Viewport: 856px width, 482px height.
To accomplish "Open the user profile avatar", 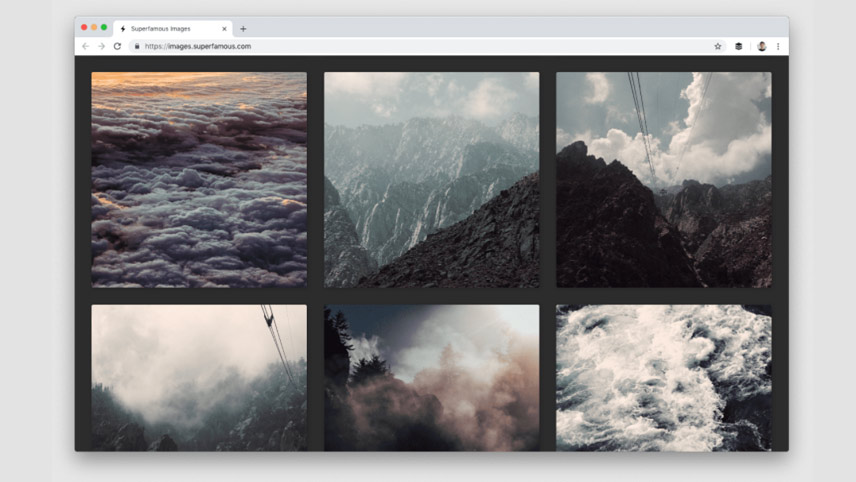I will (762, 46).
